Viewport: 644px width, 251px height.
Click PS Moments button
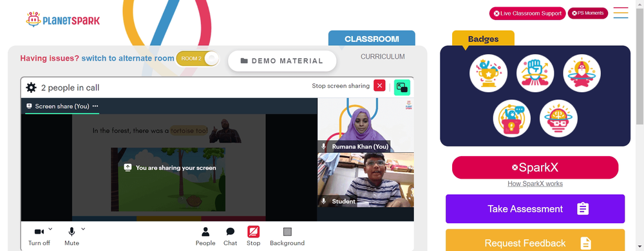pos(588,13)
